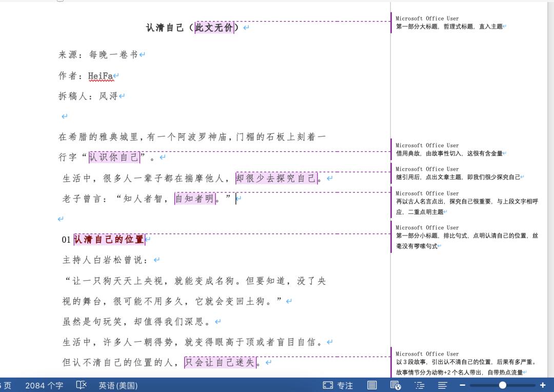Switch to Read Mode view on status bar

click(372, 385)
